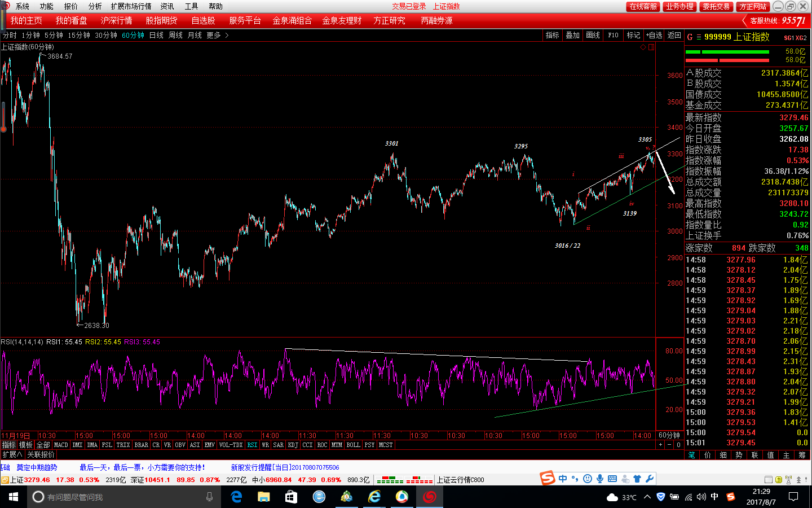This screenshot has width=812, height=508.
Task: Click the 返回 back button
Action: click(x=674, y=35)
